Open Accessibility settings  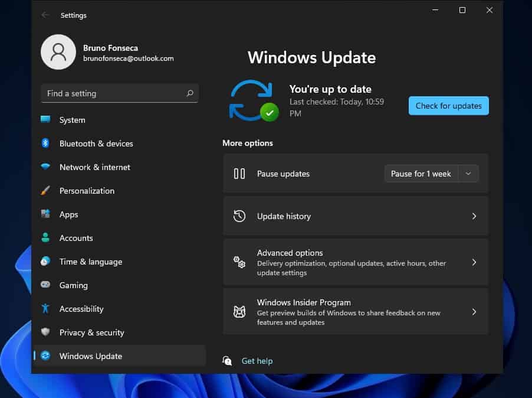pos(120,309)
